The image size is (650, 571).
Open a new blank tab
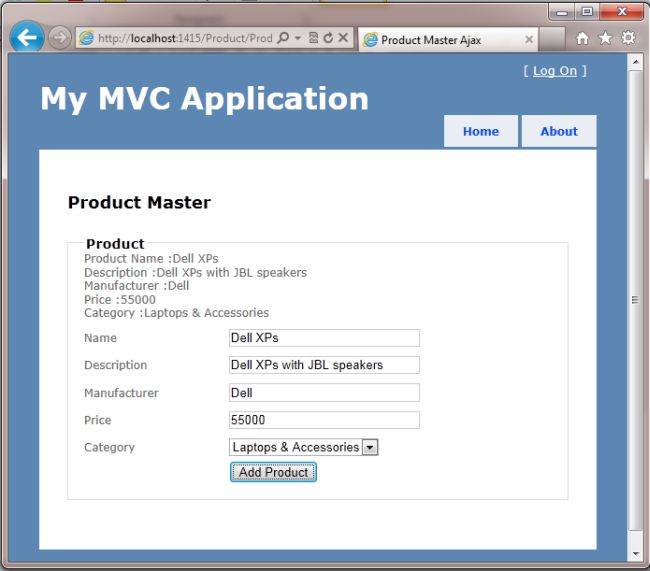pos(552,39)
